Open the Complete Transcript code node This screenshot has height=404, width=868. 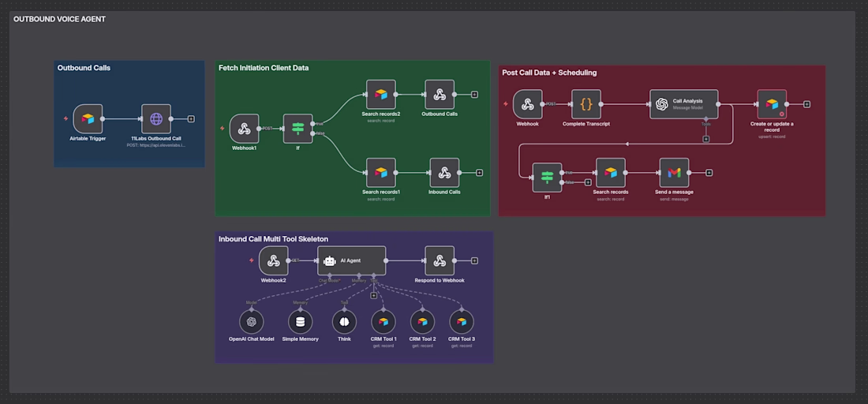(x=586, y=104)
